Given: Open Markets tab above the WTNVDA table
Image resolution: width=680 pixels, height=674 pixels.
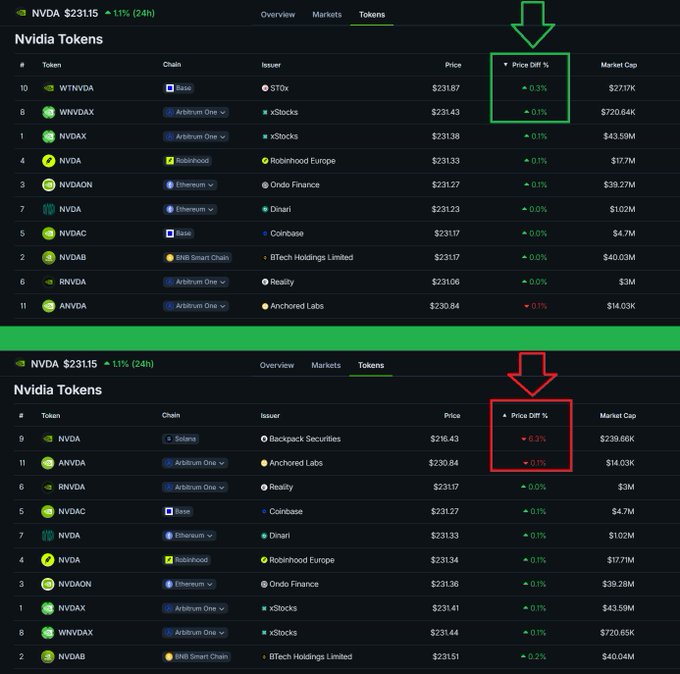Looking at the screenshot, I should [327, 14].
